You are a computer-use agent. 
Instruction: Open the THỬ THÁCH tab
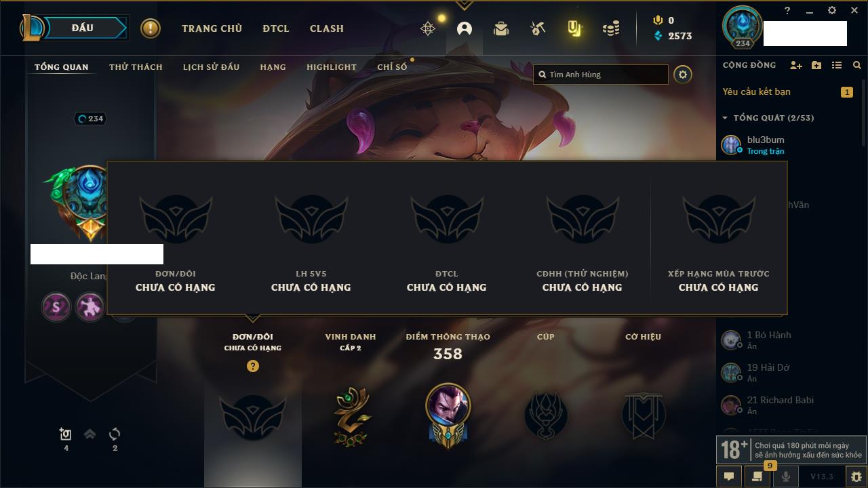(136, 67)
